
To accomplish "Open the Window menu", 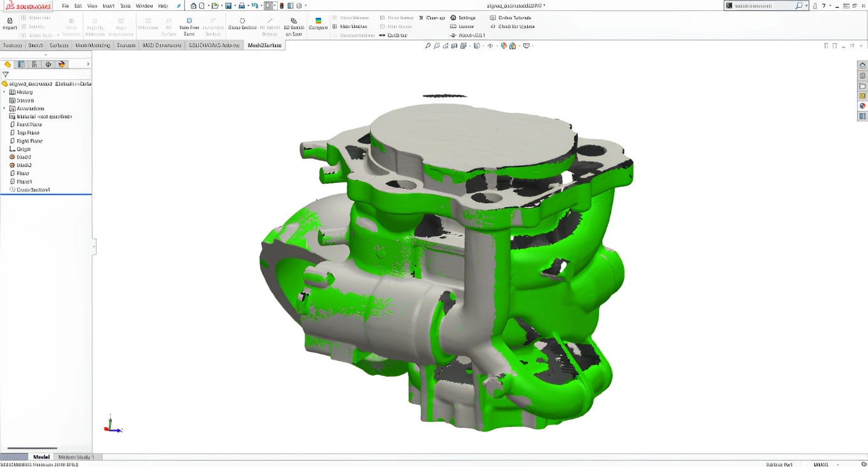I will (144, 6).
